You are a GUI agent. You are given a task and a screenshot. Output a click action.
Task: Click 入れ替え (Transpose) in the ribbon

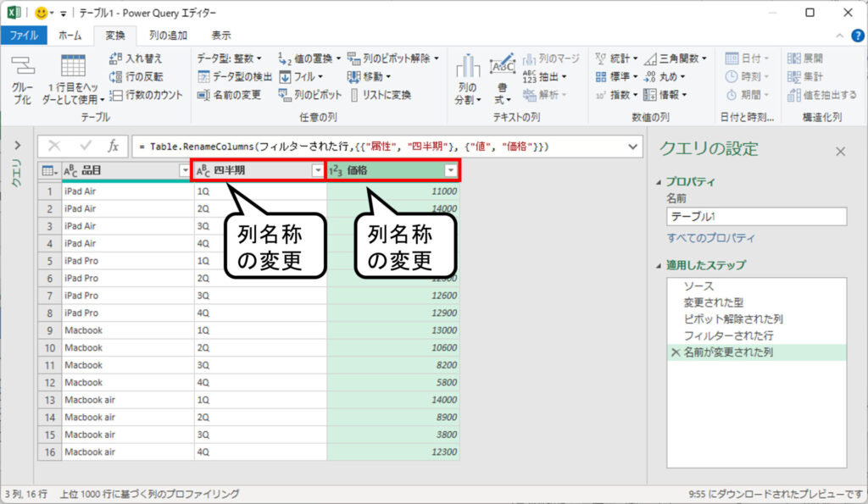coord(136,58)
